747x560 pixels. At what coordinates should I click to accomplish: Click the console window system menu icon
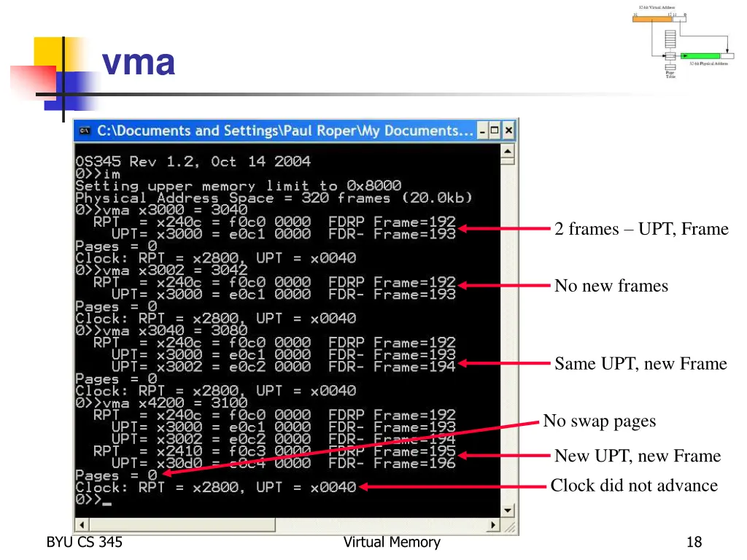click(x=85, y=131)
